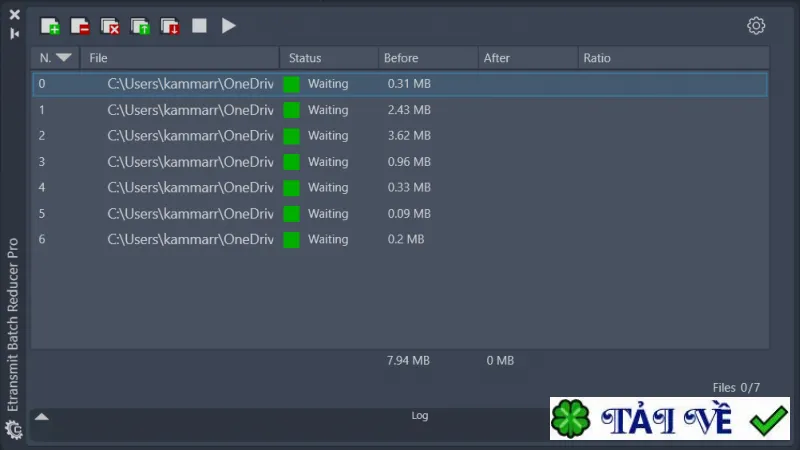Remove selected file with red minus icon
800x450 pixels.
(x=80, y=26)
